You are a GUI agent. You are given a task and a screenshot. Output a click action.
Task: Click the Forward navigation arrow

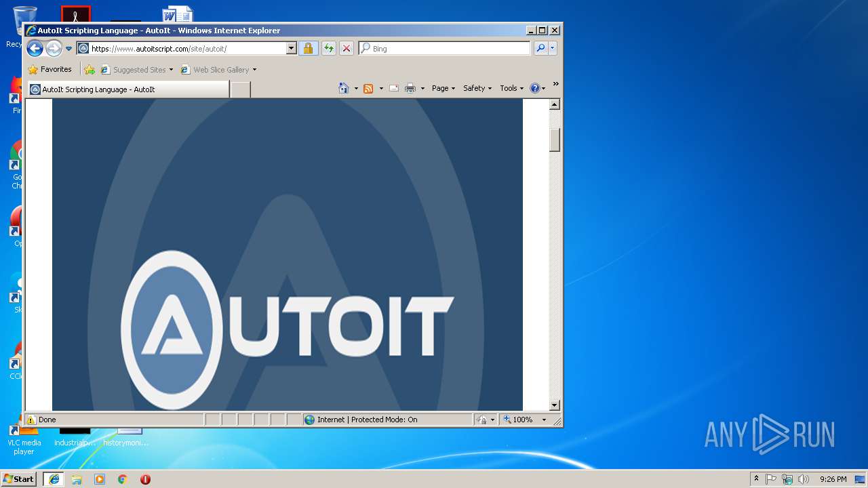[54, 48]
